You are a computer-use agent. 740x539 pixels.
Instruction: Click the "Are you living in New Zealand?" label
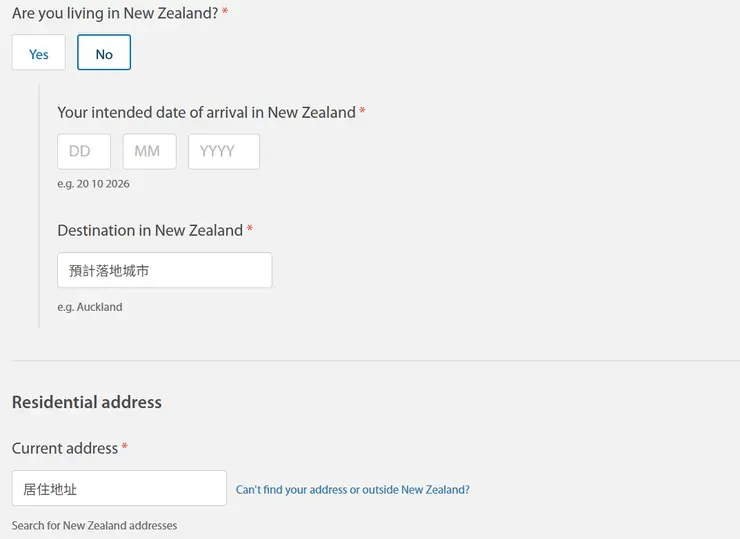coord(115,13)
